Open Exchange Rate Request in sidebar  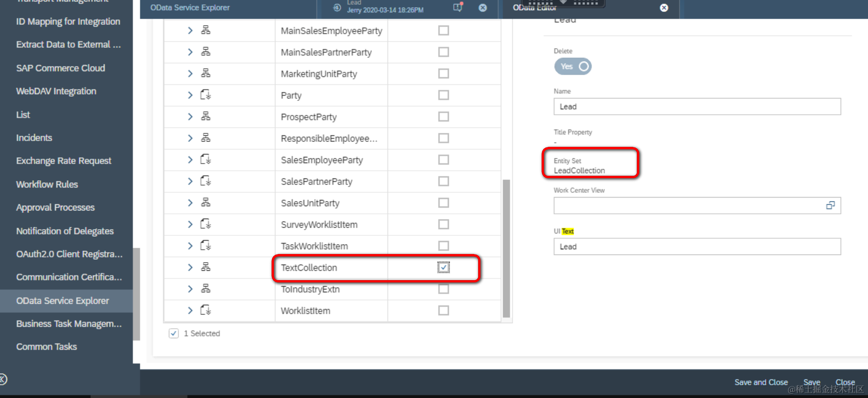click(x=64, y=161)
